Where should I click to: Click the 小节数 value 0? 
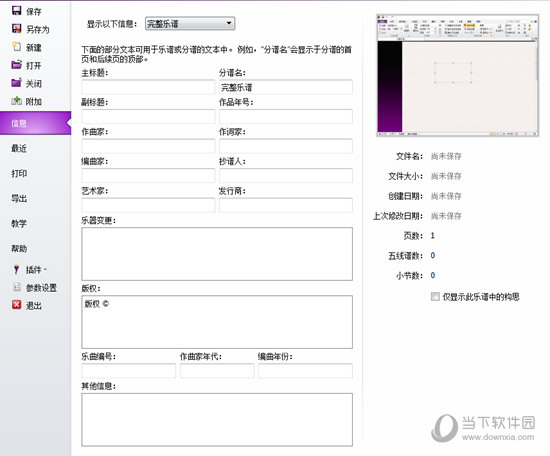pos(433,275)
